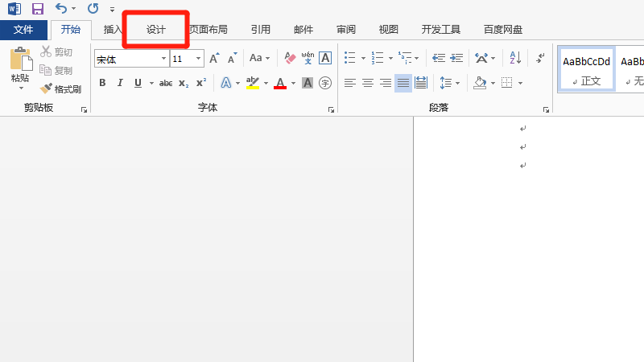Click the Format Painter (格式刷) brush icon
644x362 pixels.
(46, 88)
